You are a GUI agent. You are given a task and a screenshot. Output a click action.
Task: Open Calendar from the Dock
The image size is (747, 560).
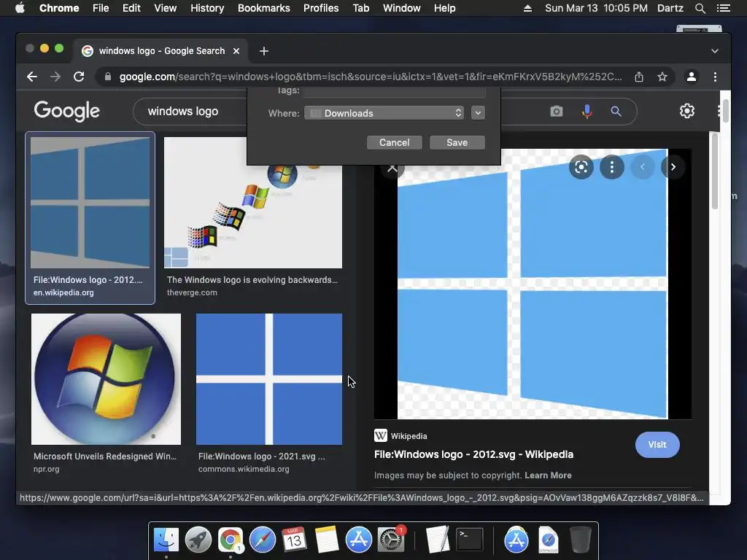pyautogui.click(x=294, y=540)
